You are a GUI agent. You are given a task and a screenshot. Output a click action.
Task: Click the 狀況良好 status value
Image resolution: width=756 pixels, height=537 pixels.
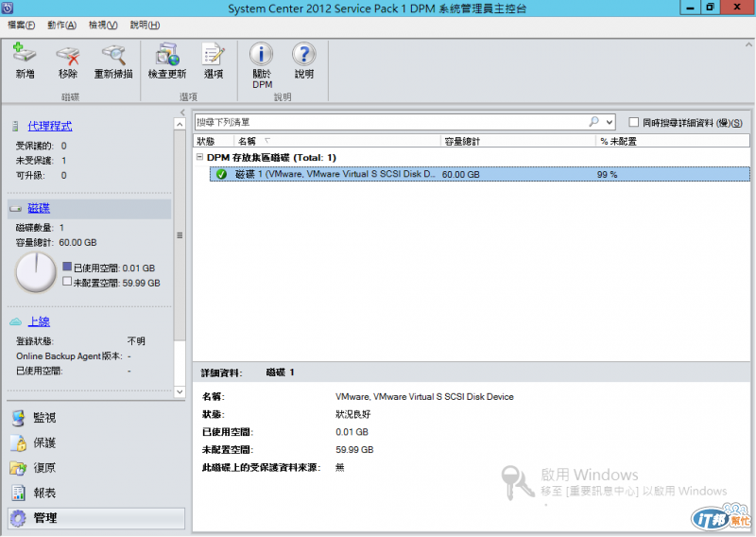(352, 414)
